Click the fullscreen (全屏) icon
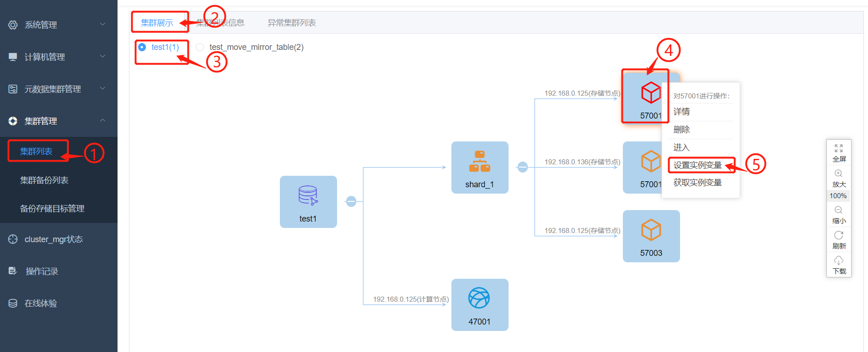This screenshot has width=868, height=352. point(838,148)
